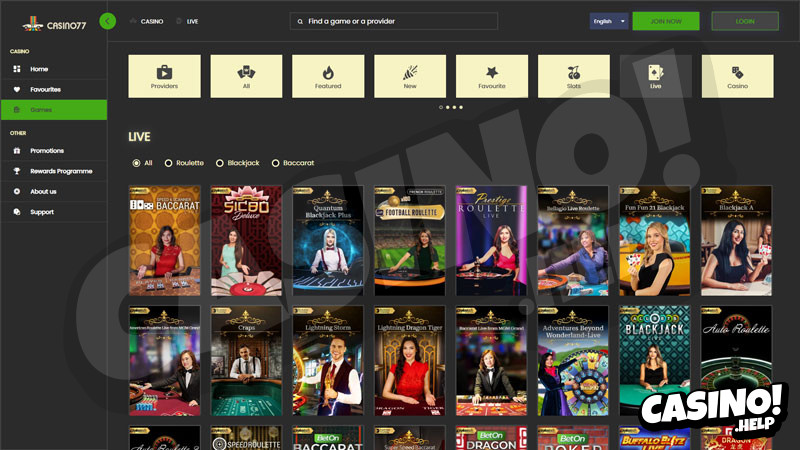Open Lightning Storm game
Screen dimensions: 800x450
328,361
